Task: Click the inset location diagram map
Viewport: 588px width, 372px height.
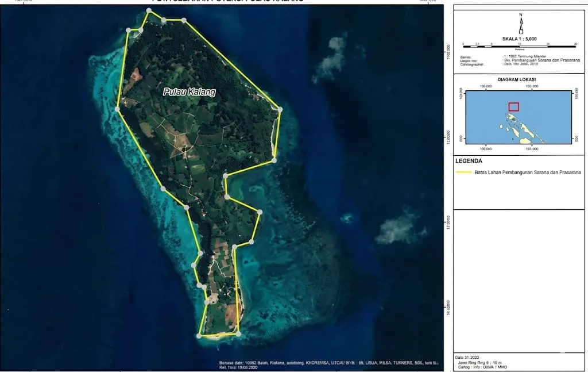Action: pos(519,117)
